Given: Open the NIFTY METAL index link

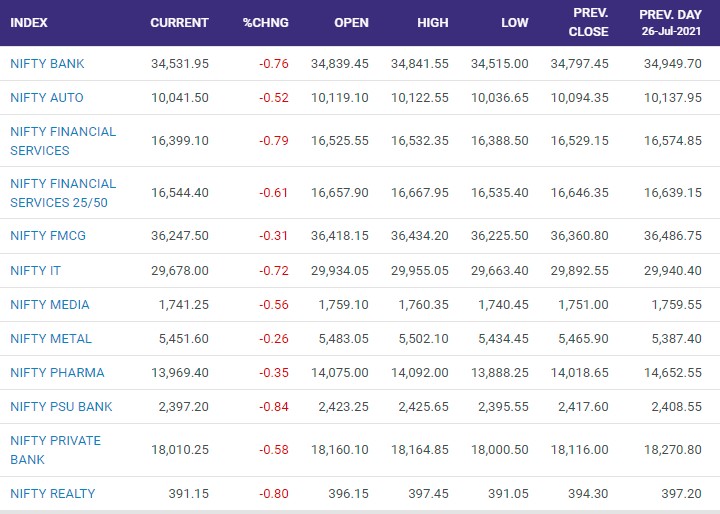Looking at the screenshot, I should 51,339.
